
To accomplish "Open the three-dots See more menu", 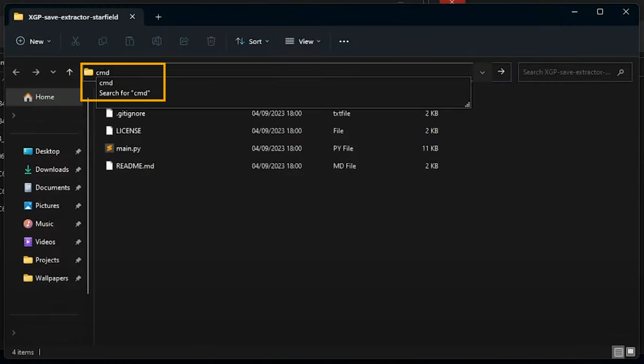I will [344, 41].
